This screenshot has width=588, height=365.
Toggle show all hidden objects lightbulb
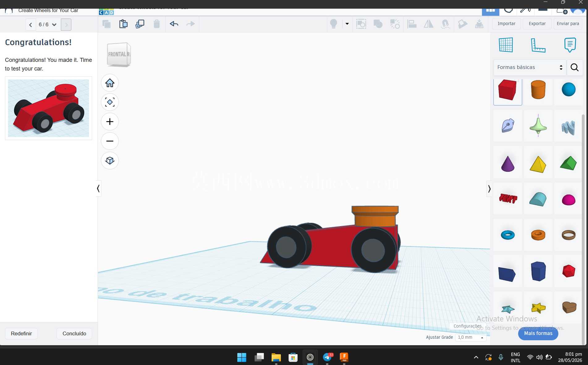pos(334,24)
